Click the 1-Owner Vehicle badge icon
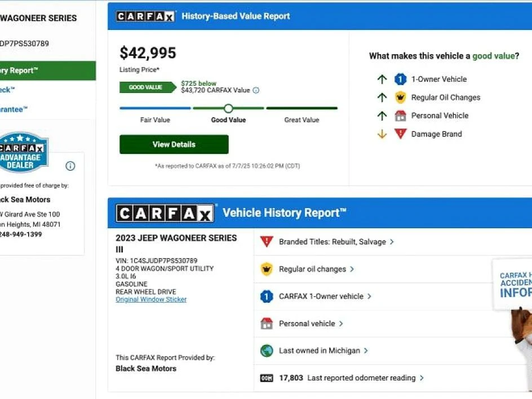Viewport: 532px width, 399px height. pos(400,79)
